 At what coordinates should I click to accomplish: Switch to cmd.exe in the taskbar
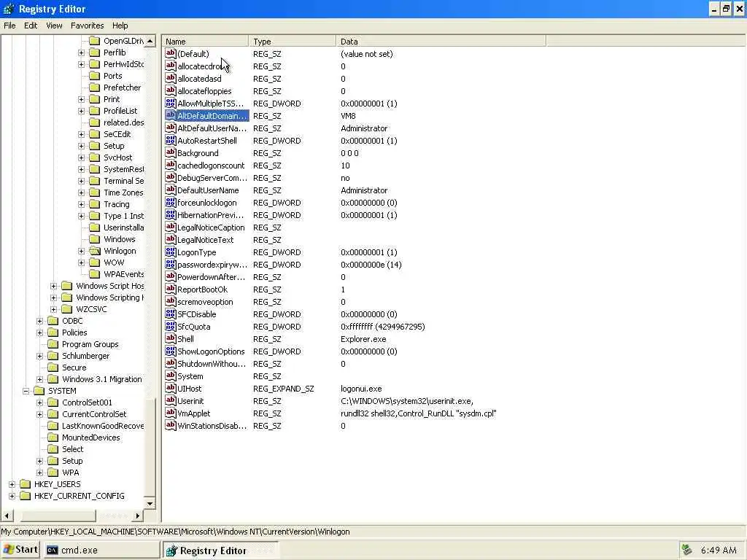click(101, 550)
